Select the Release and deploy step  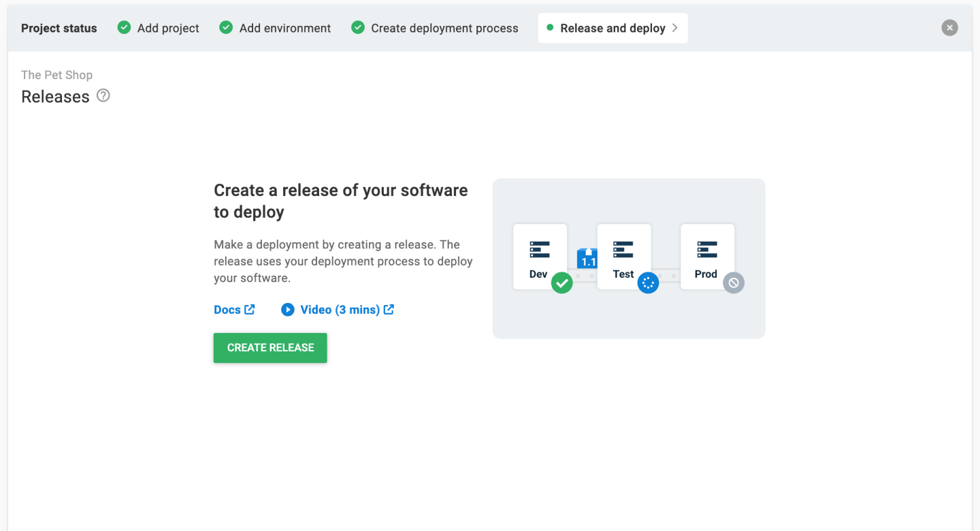(612, 28)
